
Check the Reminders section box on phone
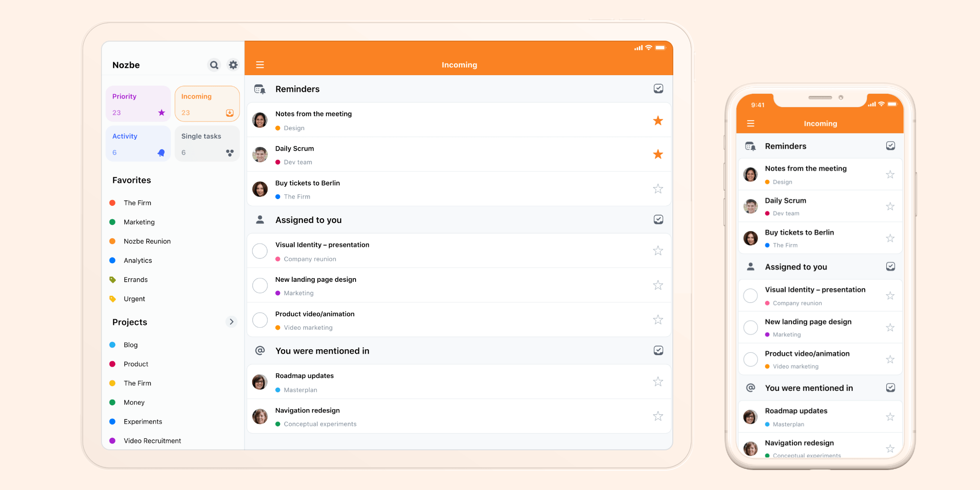tap(891, 145)
